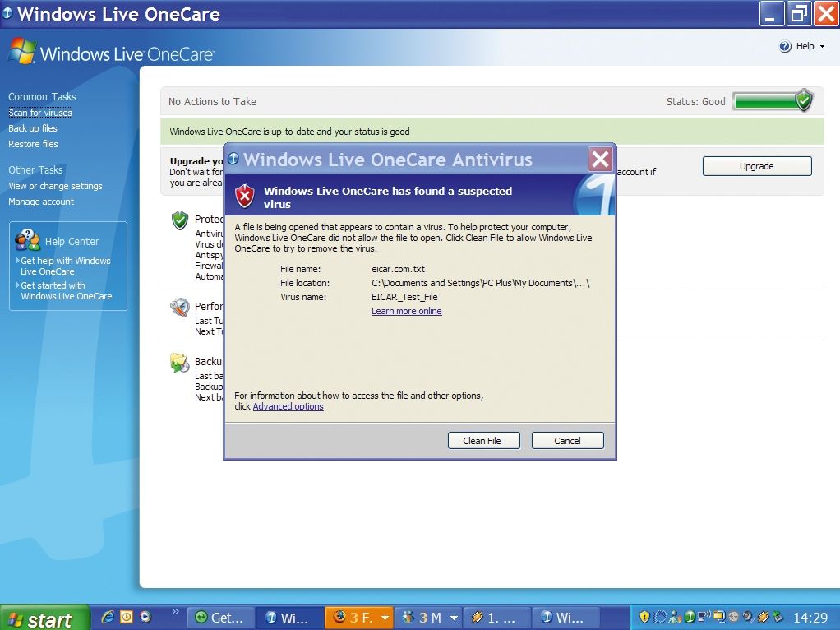Select 'Manage account' under Other Tasks
The width and height of the screenshot is (840, 630).
[41, 202]
